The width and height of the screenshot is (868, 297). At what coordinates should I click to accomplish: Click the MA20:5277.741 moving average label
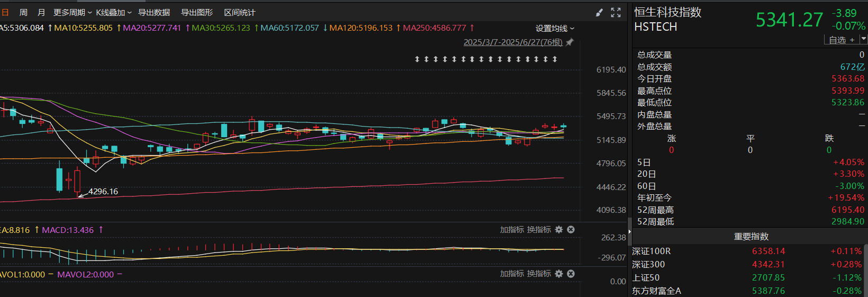[x=152, y=28]
